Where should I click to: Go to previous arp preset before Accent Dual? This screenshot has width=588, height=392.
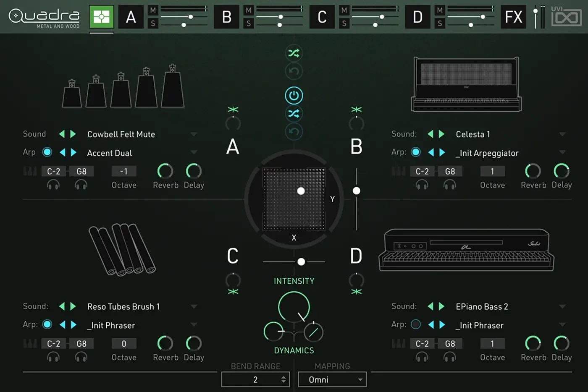click(x=63, y=152)
